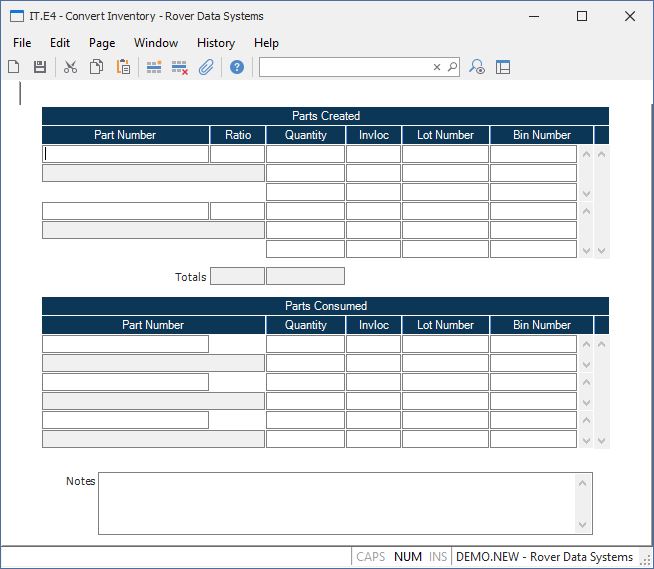
Task: Click the magnifier in the search box
Action: pos(452,67)
